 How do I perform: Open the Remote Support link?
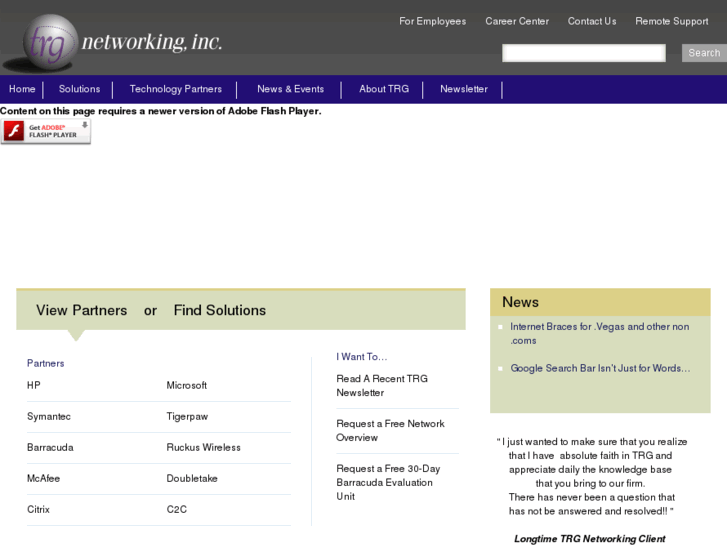point(671,21)
